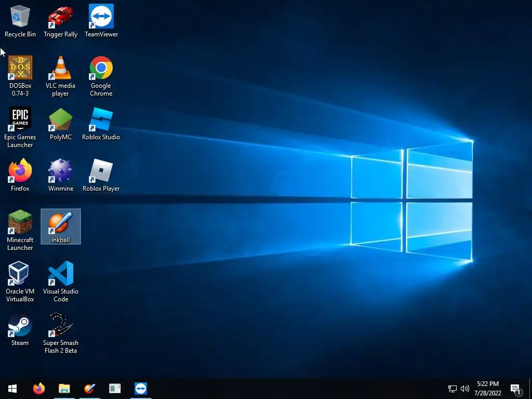Select the Epic Games Launcher icon
The height and width of the screenshot is (399, 532).
[x=20, y=128]
